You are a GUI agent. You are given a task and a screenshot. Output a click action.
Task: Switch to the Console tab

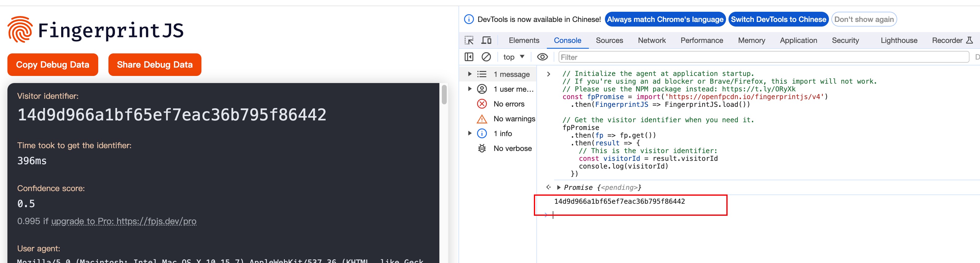[x=567, y=40]
